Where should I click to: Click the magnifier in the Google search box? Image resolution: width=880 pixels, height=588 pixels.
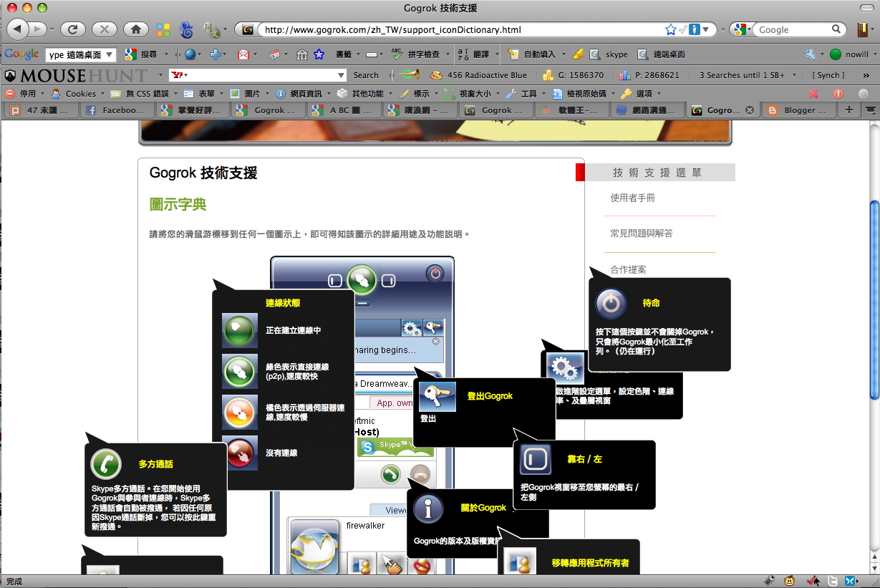(836, 29)
